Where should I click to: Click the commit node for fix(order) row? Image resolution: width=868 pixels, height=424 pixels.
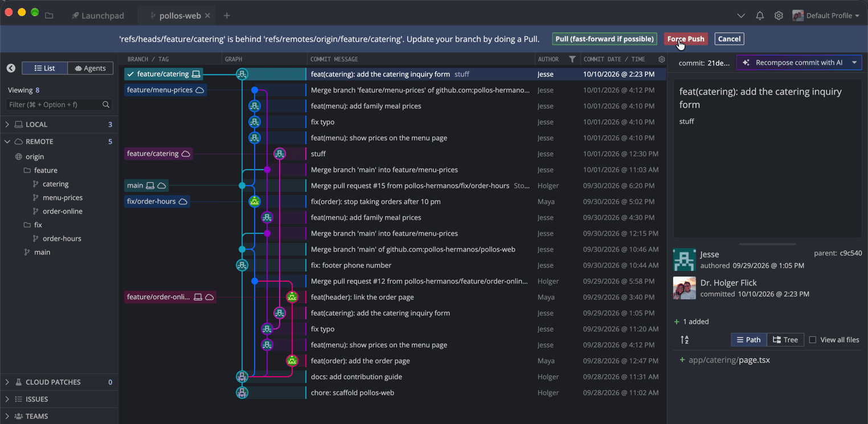pyautogui.click(x=255, y=201)
